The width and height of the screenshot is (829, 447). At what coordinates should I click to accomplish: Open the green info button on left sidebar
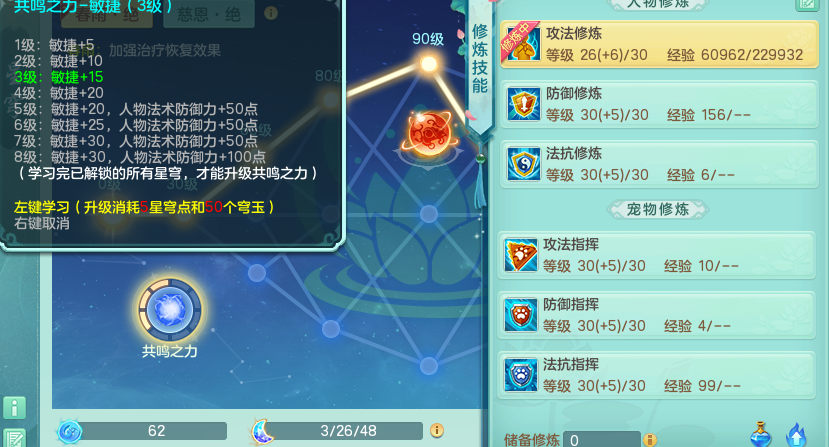[x=14, y=408]
